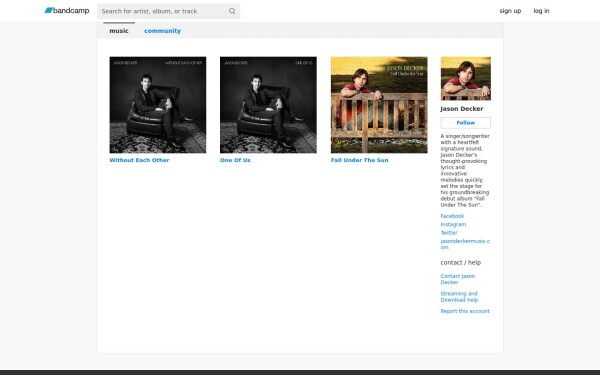Click the artist bio text paragraph

[x=465, y=170]
